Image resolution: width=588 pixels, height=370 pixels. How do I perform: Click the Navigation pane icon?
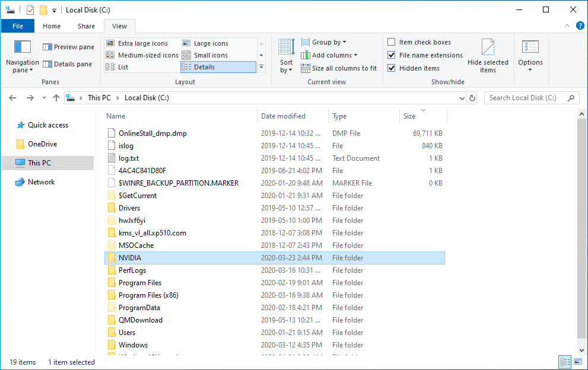pyautogui.click(x=22, y=47)
